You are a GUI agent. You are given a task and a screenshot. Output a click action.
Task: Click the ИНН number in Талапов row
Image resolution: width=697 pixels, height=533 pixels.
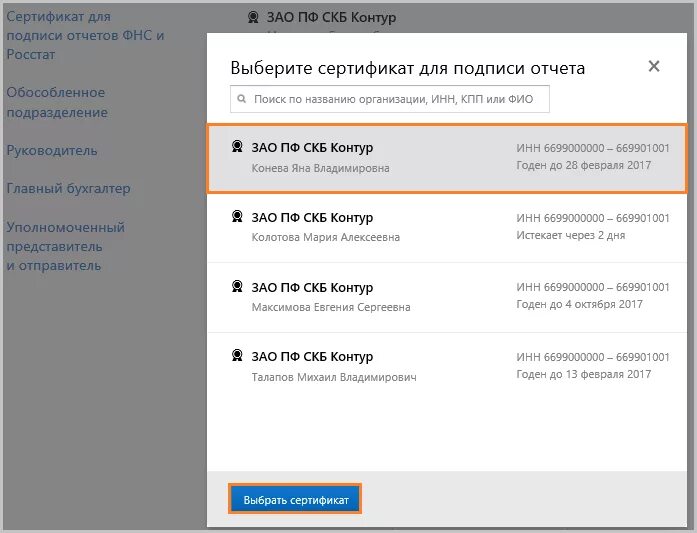(593, 357)
